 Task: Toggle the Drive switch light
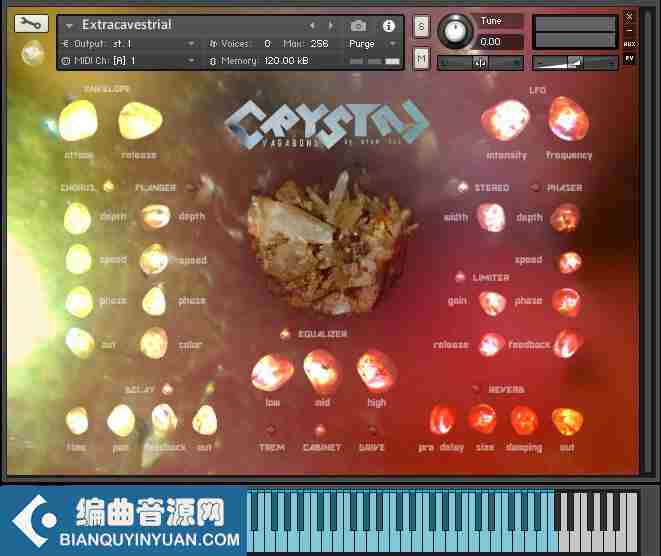372,430
